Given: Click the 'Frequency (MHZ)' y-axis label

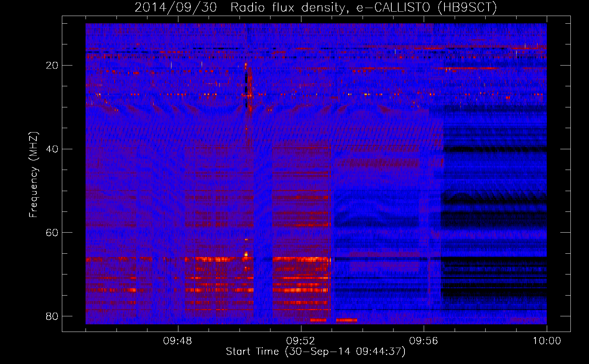Looking at the screenshot, I should [x=33, y=175].
